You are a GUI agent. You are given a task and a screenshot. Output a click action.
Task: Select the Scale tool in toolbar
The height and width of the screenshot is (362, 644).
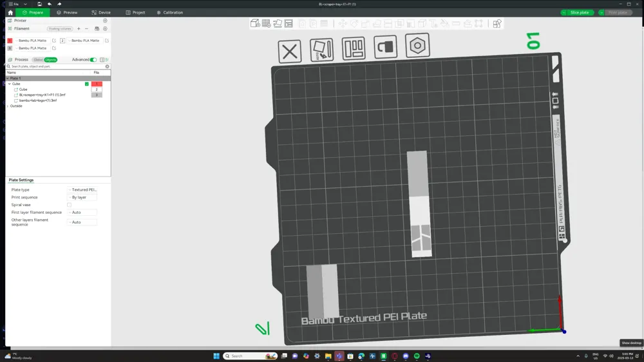[x=365, y=23]
